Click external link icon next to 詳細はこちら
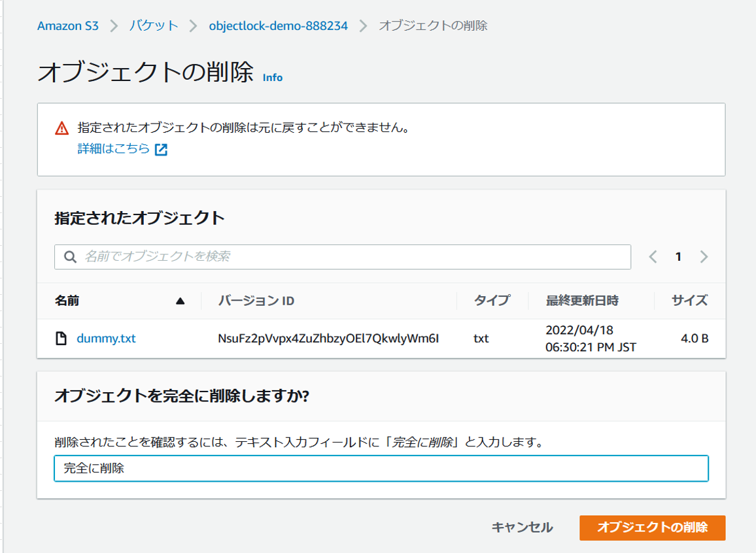The height and width of the screenshot is (553, 756). [161, 149]
